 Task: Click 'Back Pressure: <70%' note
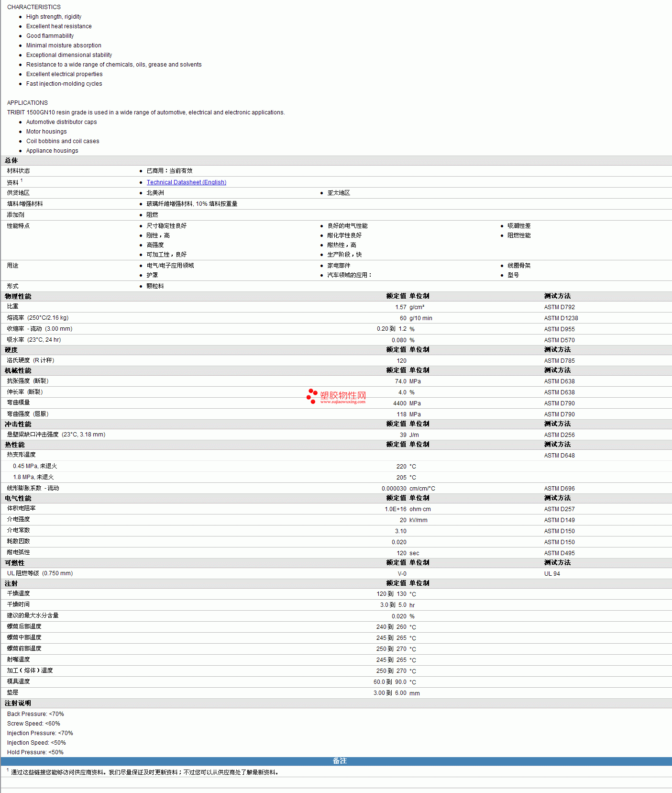tap(35, 714)
